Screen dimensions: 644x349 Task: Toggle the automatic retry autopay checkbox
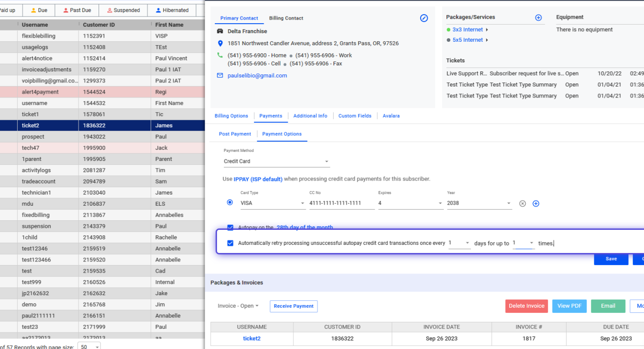pos(230,243)
